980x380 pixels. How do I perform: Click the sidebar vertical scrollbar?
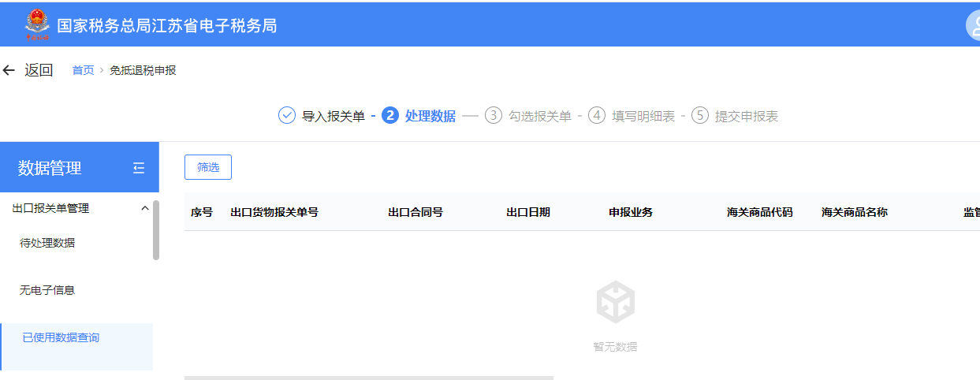pos(156,229)
